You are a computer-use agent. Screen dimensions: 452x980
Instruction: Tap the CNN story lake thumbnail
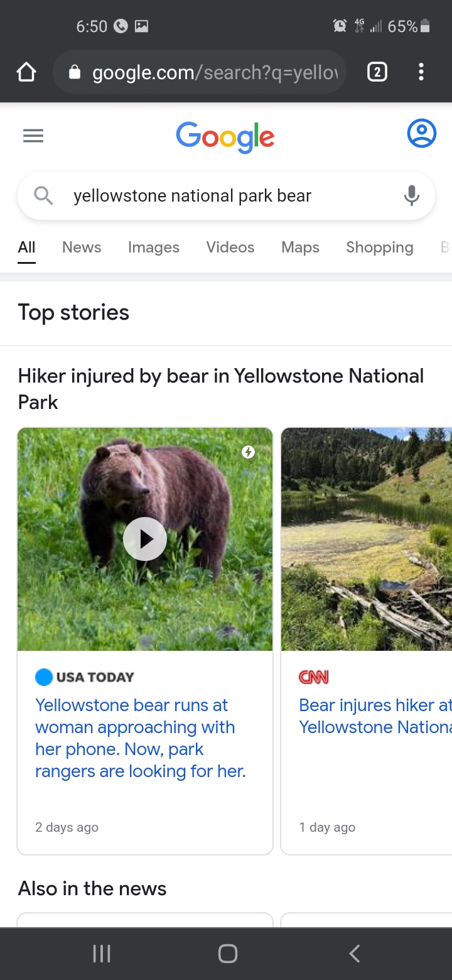coord(367,539)
